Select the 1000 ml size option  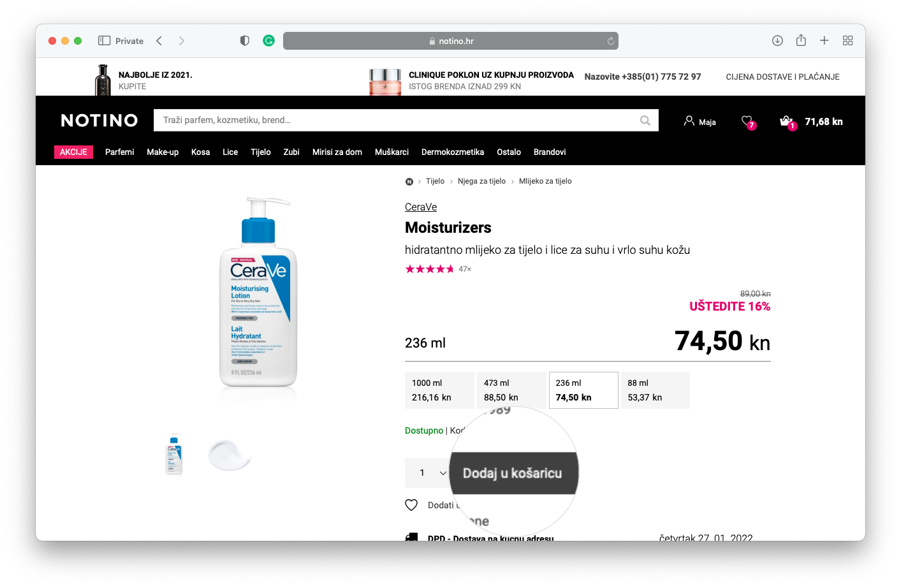click(x=439, y=390)
